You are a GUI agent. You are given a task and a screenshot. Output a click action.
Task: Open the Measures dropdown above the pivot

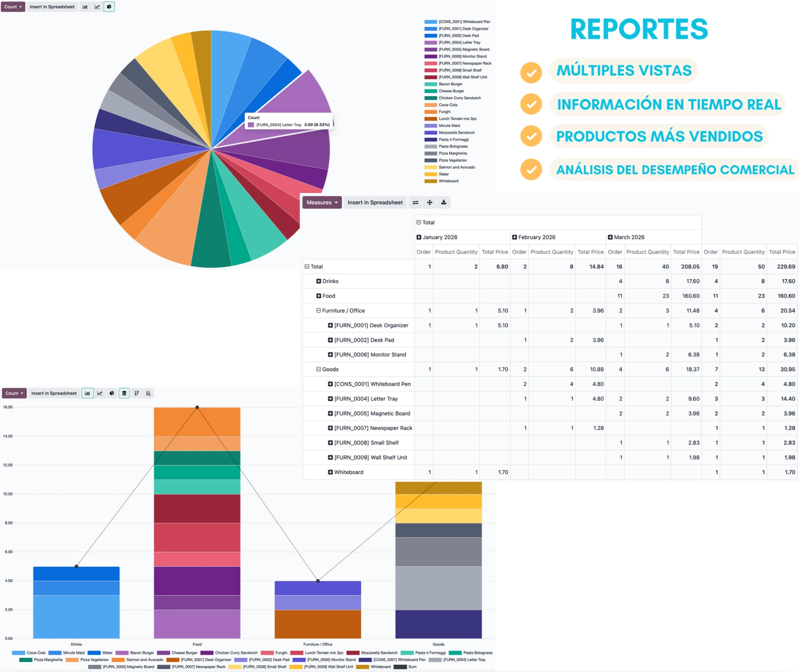coord(322,203)
